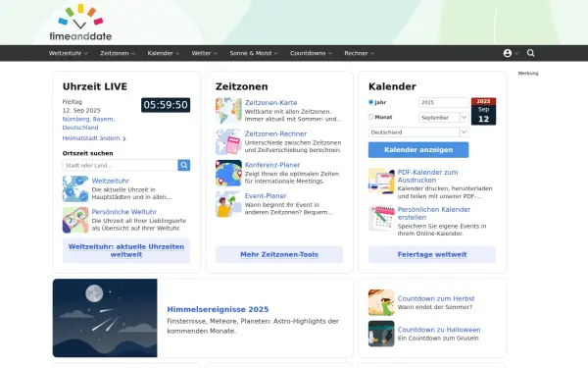Click the date text 12. Sep 2025
Image resolution: width=588 pixels, height=368 pixels.
point(81,110)
